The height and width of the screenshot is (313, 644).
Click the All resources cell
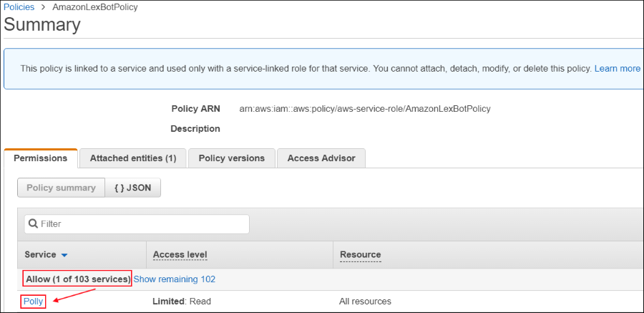[x=365, y=302]
